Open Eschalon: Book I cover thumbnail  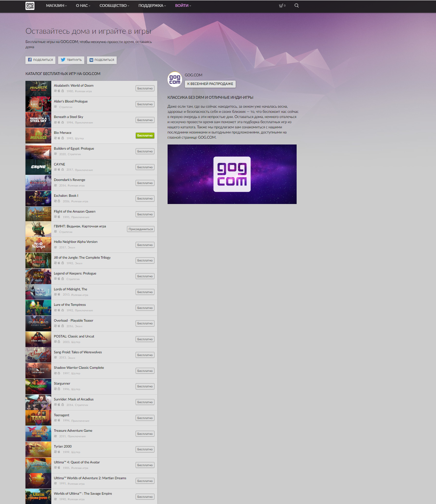point(38,199)
